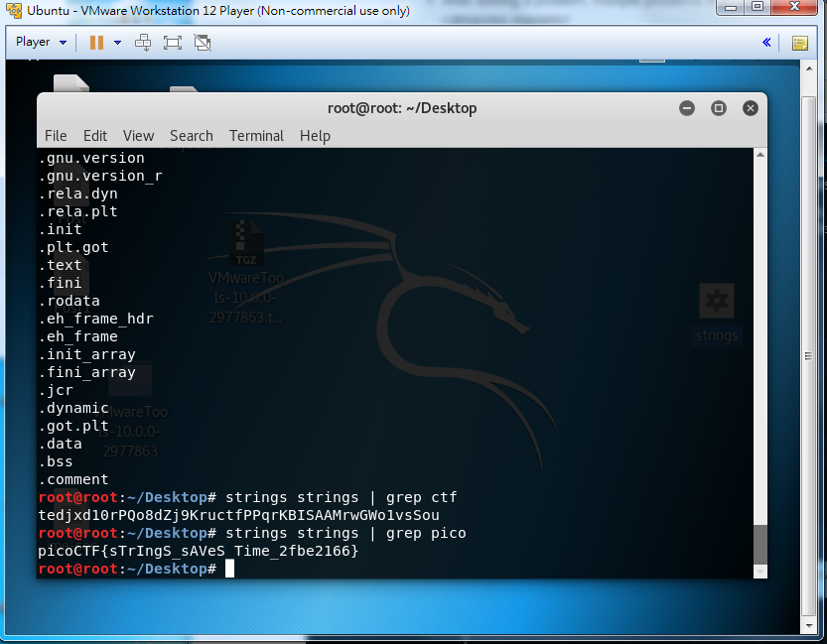Click VMware outer scrollbar up arrow
This screenshot has height=644, width=827.
coord(808,68)
